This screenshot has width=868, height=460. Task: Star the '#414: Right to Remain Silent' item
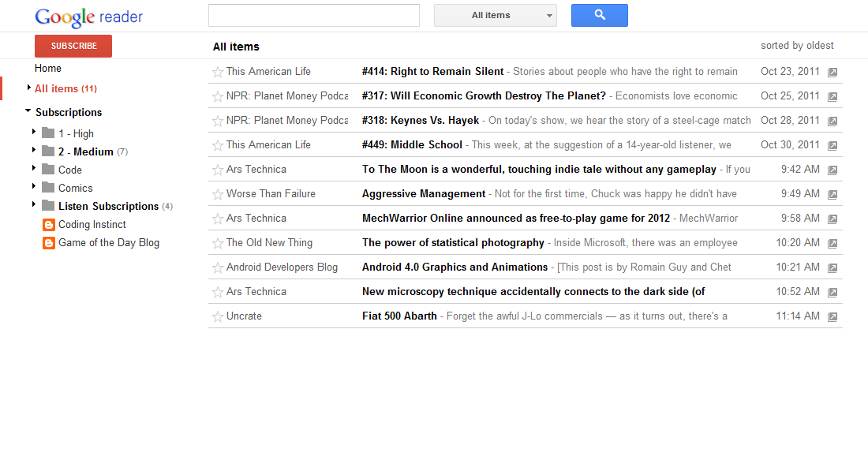[x=218, y=72]
